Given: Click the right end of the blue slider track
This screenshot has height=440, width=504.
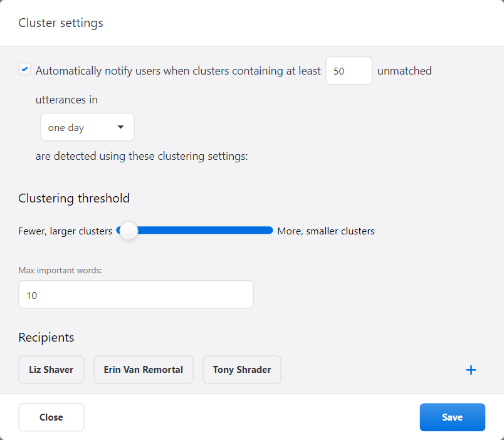Looking at the screenshot, I should coord(270,231).
